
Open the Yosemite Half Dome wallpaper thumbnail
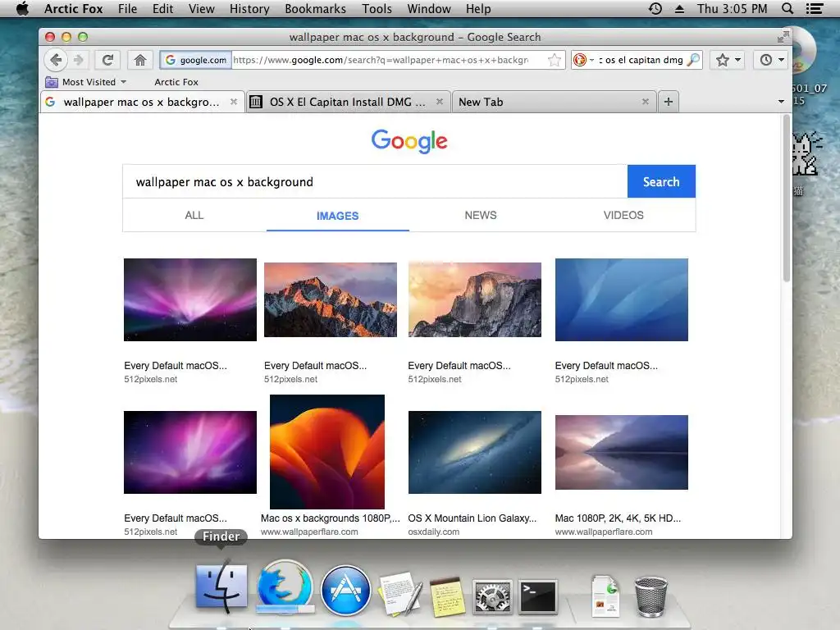pyautogui.click(x=475, y=299)
